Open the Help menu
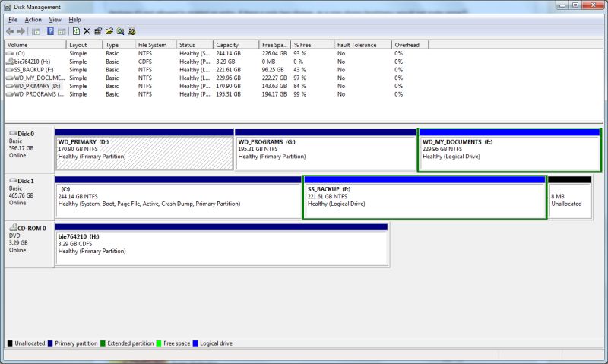608x364 pixels. point(74,20)
